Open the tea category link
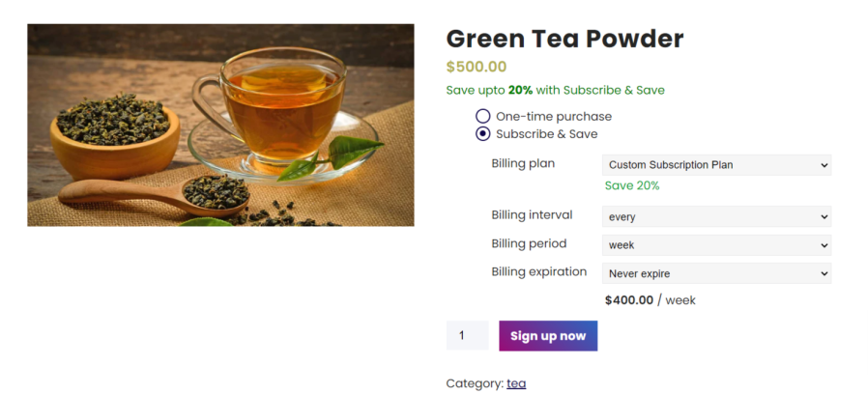This screenshot has height=394, width=868. point(516,383)
